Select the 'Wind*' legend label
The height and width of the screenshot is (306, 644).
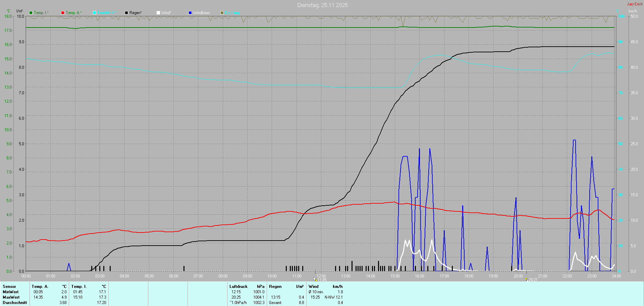tap(166, 13)
